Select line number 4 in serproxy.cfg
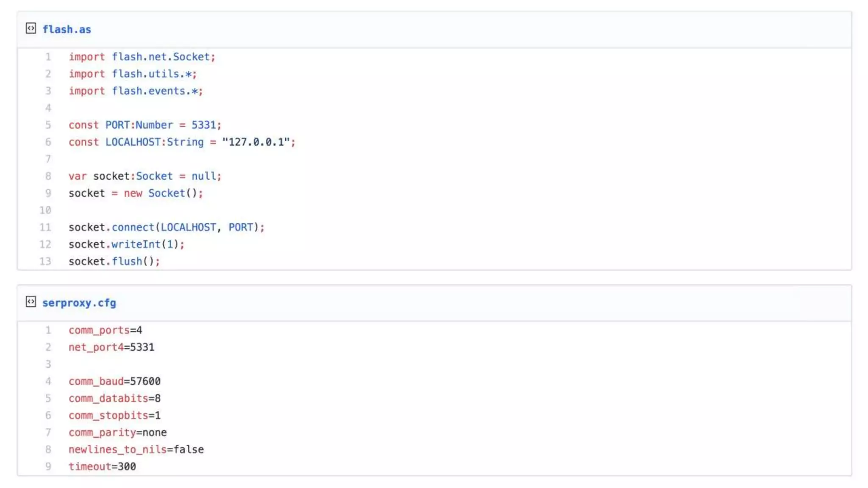The width and height of the screenshot is (868, 488). pyautogui.click(x=48, y=381)
